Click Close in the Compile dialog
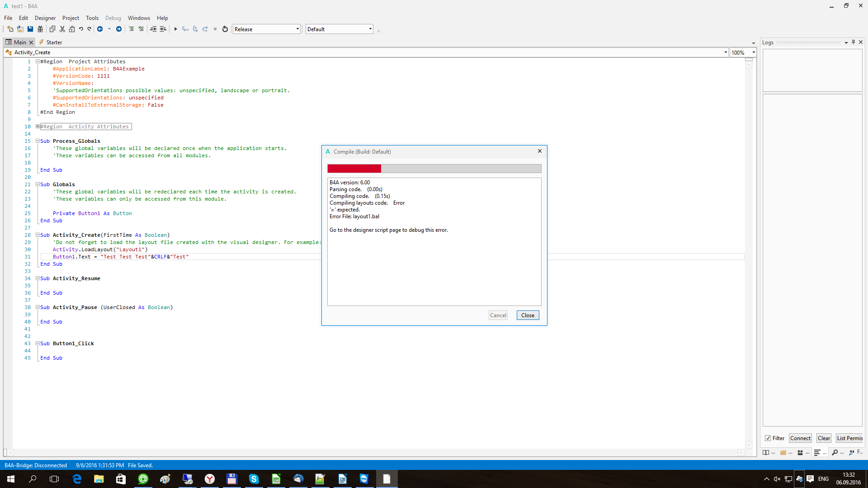The width and height of the screenshot is (868, 488). coord(528,315)
